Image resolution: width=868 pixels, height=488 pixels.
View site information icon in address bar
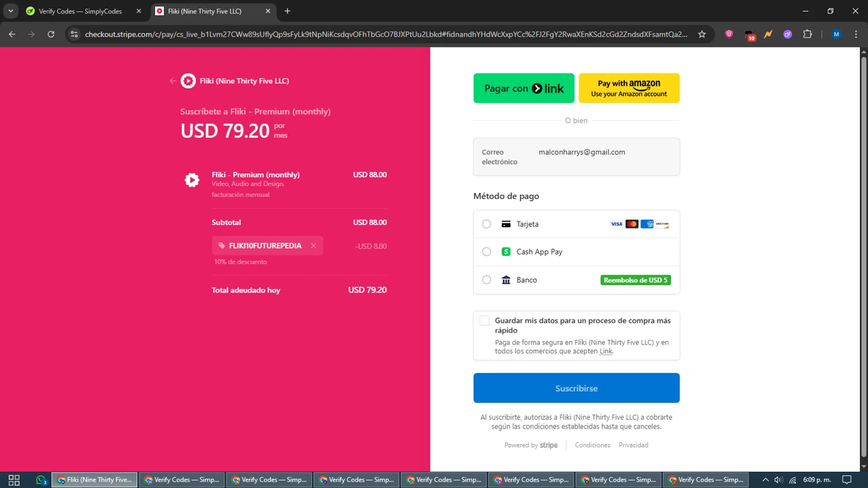74,34
